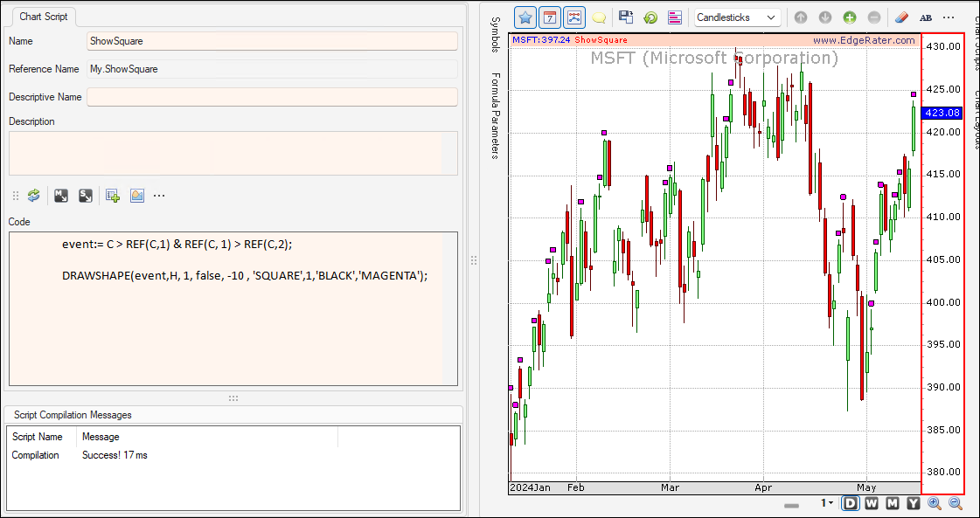
Task: Click the Script Compilation Messages panel title
Action: 73,415
